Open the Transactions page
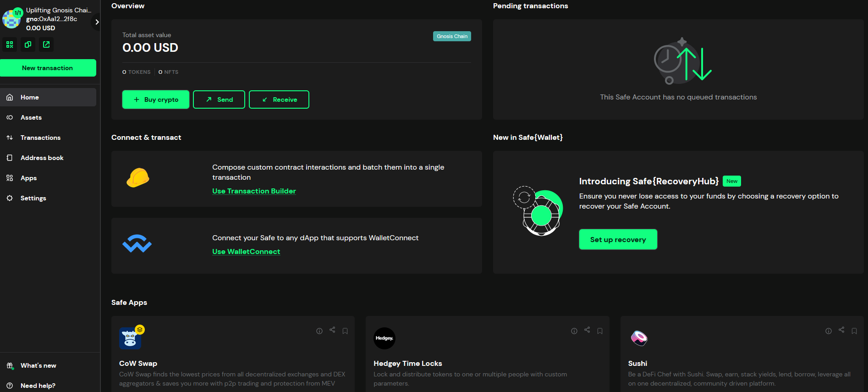Image resolution: width=868 pixels, height=392 pixels. coord(48,138)
